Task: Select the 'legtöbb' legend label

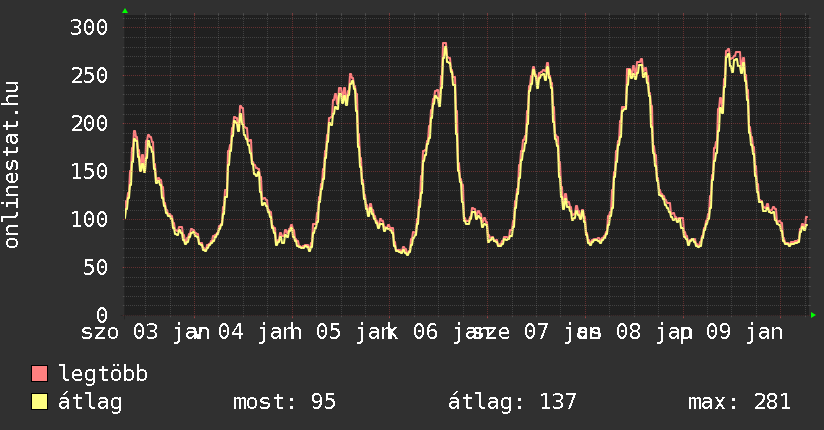Action: [104, 375]
